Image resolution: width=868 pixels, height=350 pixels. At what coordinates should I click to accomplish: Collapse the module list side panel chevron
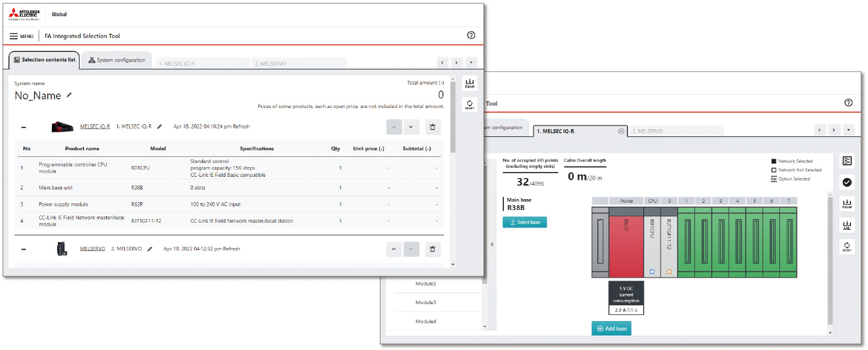pos(492,244)
